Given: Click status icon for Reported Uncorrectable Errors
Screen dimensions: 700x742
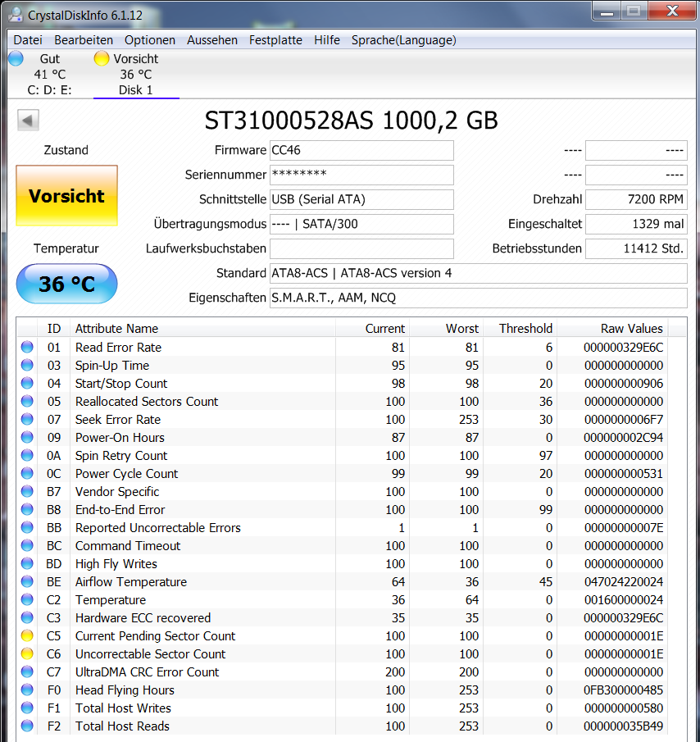Looking at the screenshot, I should click(27, 527).
